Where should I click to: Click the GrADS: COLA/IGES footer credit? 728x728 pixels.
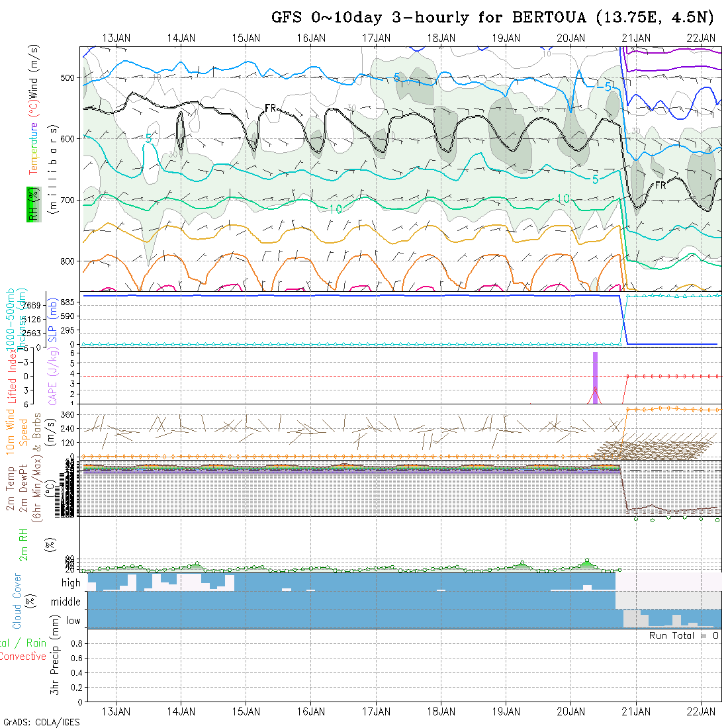tap(41, 722)
